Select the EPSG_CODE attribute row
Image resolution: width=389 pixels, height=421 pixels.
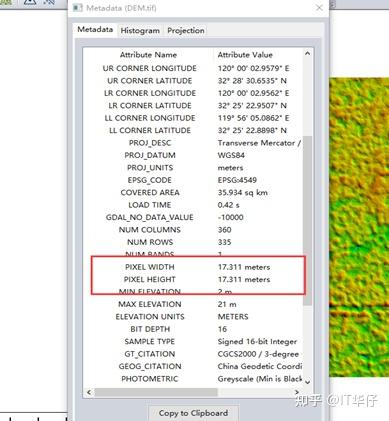click(193, 180)
